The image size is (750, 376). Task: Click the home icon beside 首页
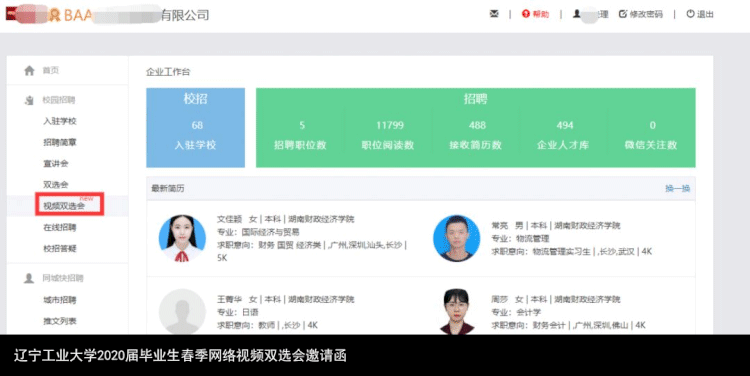pos(29,70)
